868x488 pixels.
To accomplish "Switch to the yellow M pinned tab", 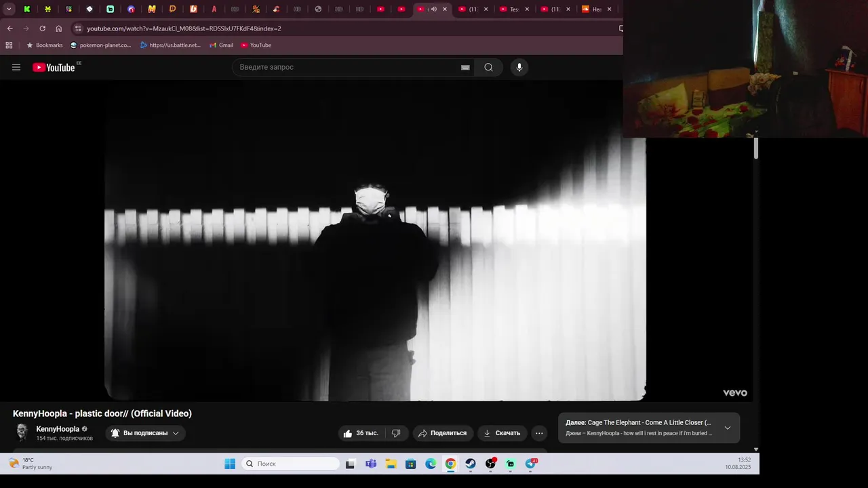I will click(151, 9).
